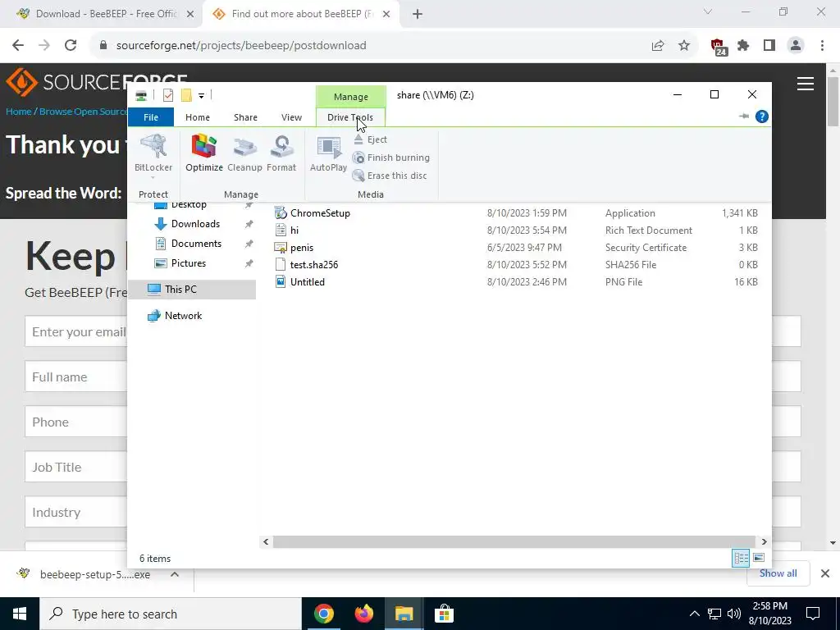Dismiss the Chrome downloads bar

pyautogui.click(x=825, y=573)
